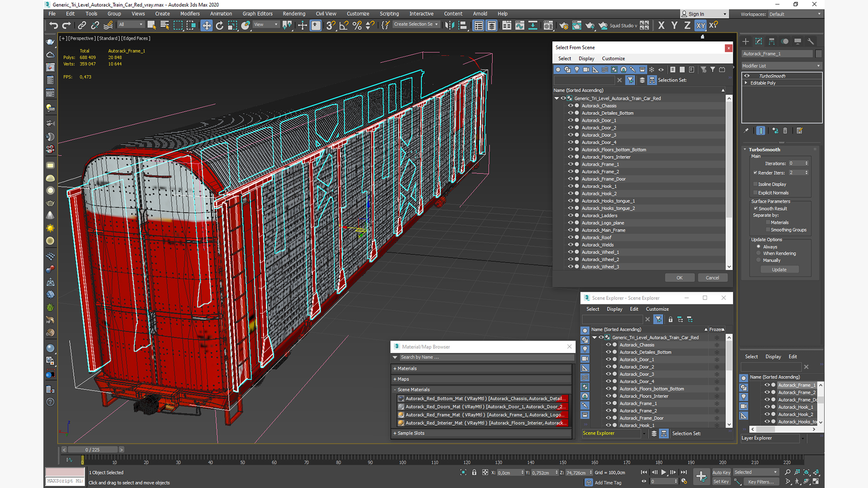
Task: Expand Editable Poly in modifier stack
Action: (746, 83)
